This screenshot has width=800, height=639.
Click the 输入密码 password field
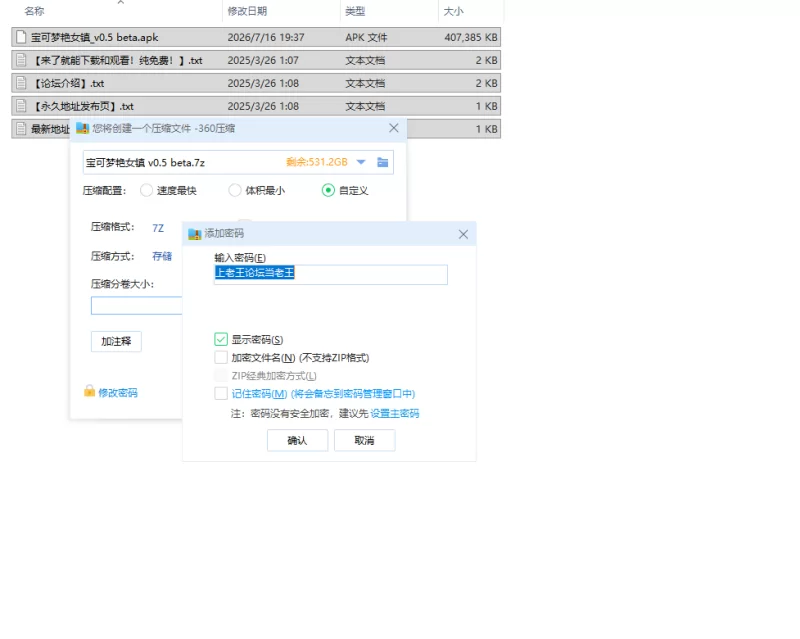(331, 274)
